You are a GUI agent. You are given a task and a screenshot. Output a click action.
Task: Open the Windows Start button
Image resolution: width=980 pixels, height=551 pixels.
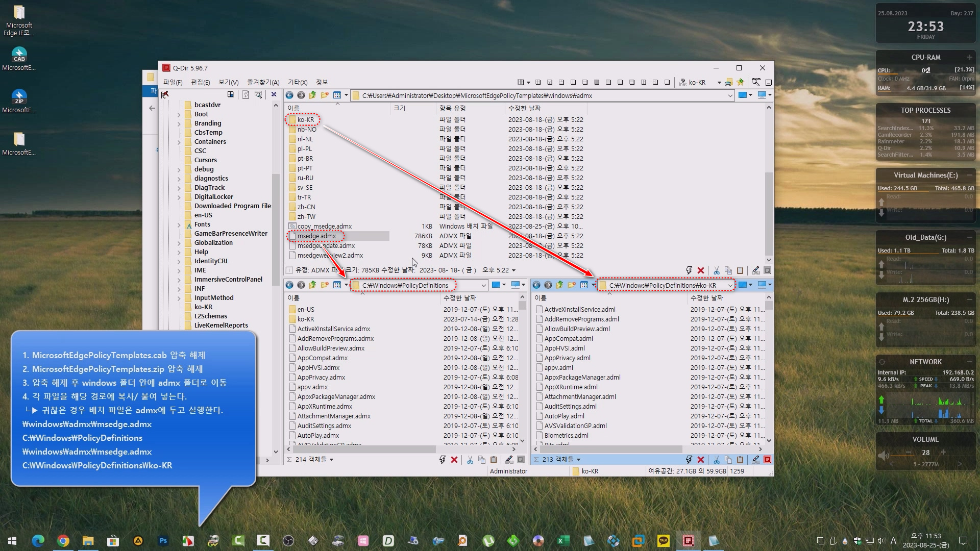[12, 541]
